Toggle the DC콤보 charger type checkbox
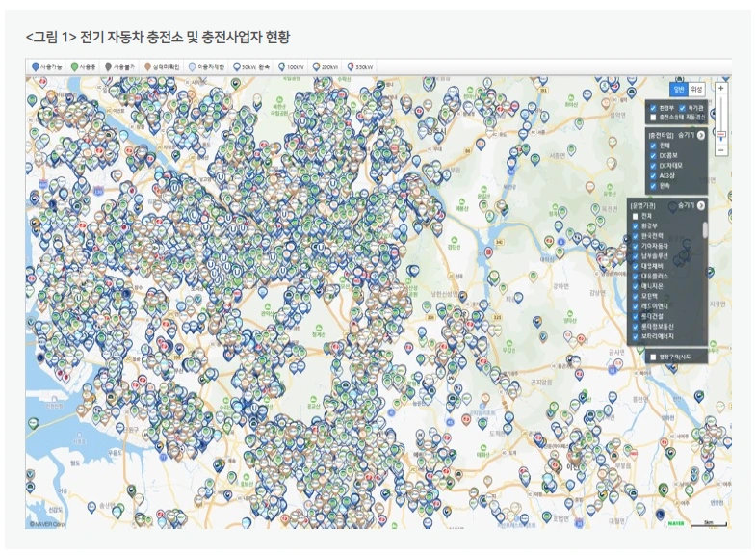This screenshot has height=556, width=756. [653, 156]
